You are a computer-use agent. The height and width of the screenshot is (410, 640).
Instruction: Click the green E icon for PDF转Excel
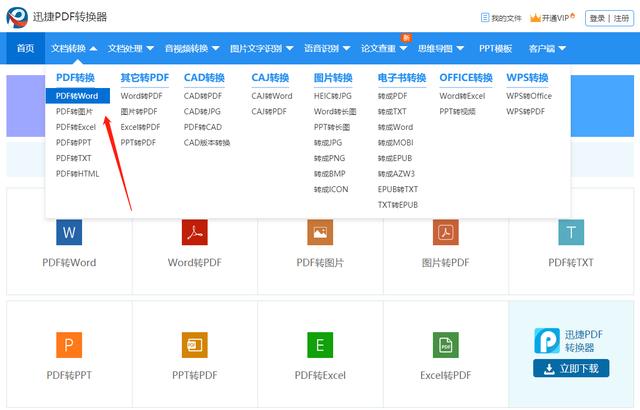320,345
